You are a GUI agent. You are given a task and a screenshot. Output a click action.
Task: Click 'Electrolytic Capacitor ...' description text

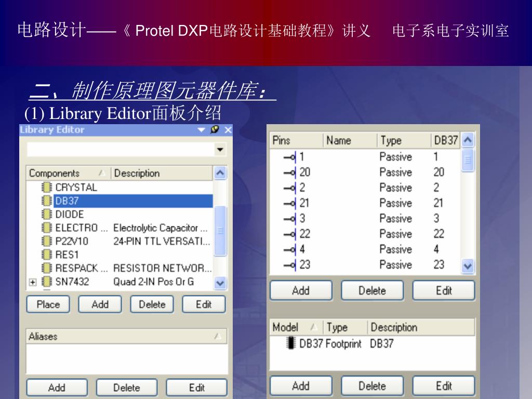click(160, 228)
